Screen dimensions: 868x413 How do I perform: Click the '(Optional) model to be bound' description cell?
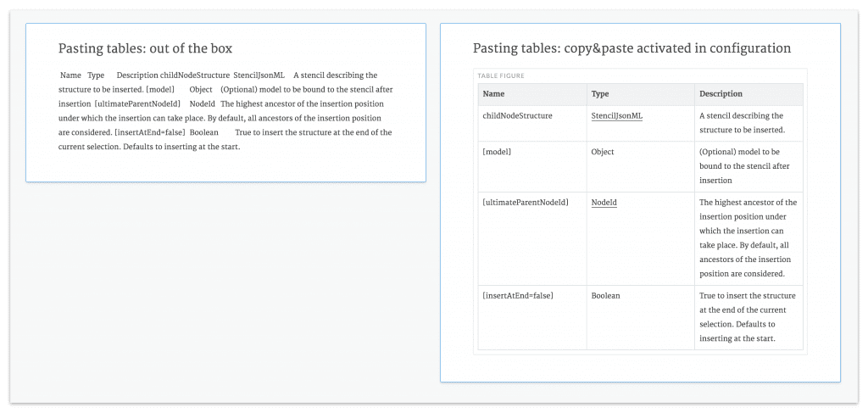click(x=748, y=166)
